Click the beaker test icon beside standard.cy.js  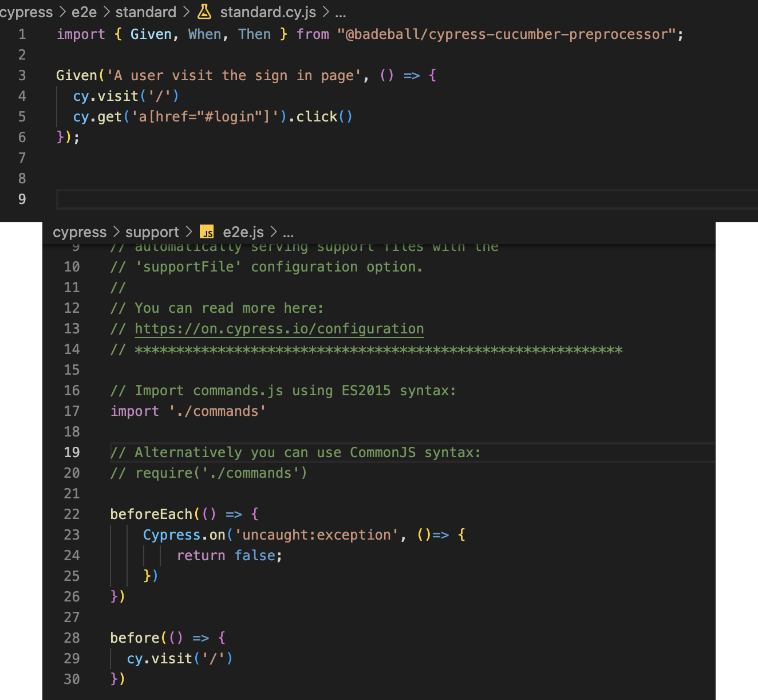(x=204, y=12)
